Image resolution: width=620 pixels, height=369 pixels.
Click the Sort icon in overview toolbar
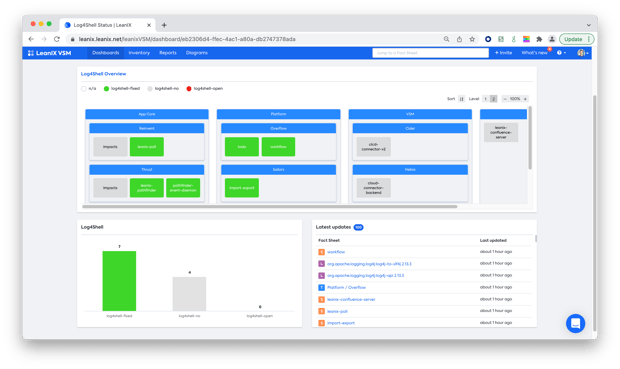(461, 99)
